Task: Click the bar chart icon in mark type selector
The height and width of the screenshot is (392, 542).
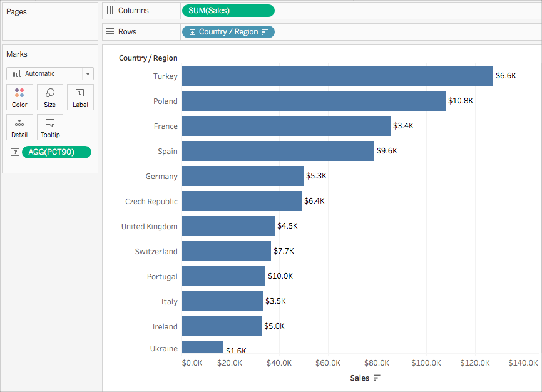Action: pyautogui.click(x=17, y=74)
